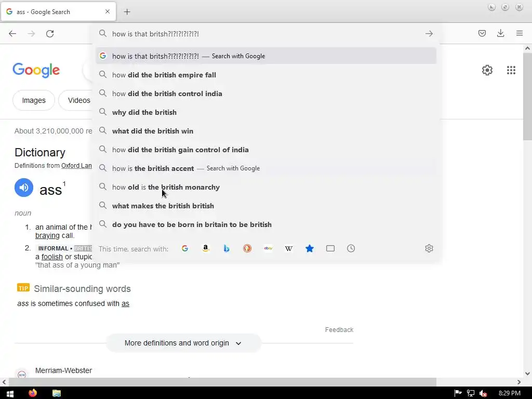
Task: Click the scroll right arrow
Action: (x=519, y=382)
